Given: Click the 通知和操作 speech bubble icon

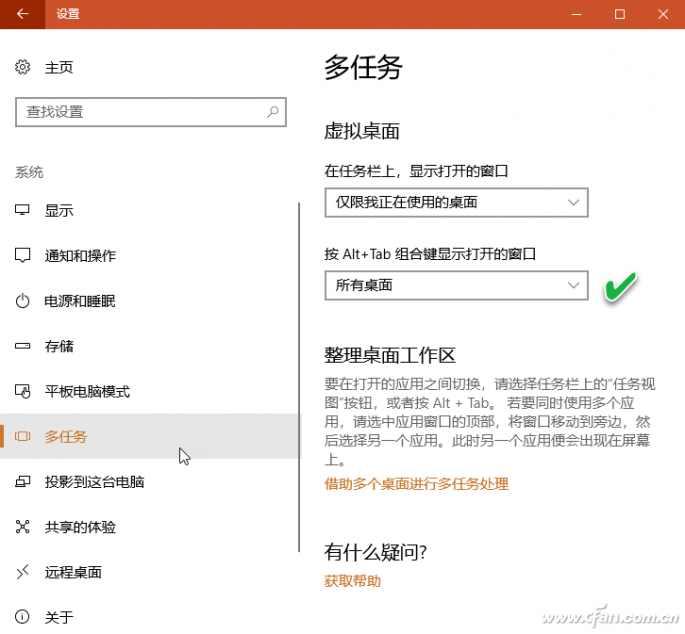Looking at the screenshot, I should [22, 255].
